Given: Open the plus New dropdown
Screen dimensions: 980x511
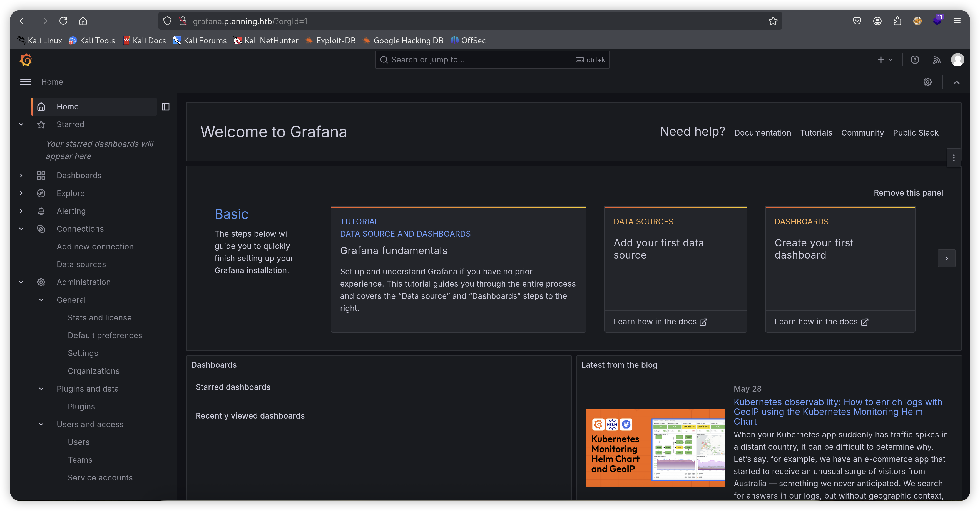Looking at the screenshot, I should [884, 60].
